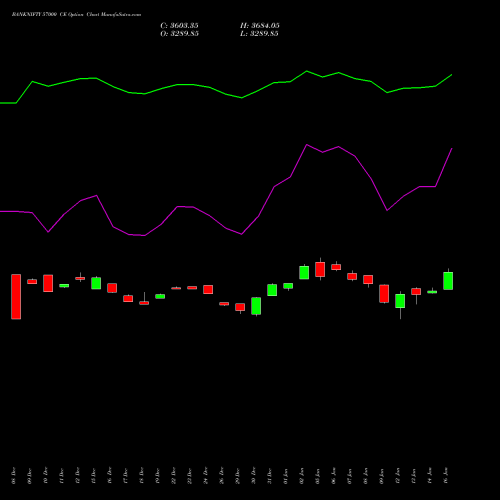Click the BANKNIFTY 57000 CE chart title

(x=76, y=15)
